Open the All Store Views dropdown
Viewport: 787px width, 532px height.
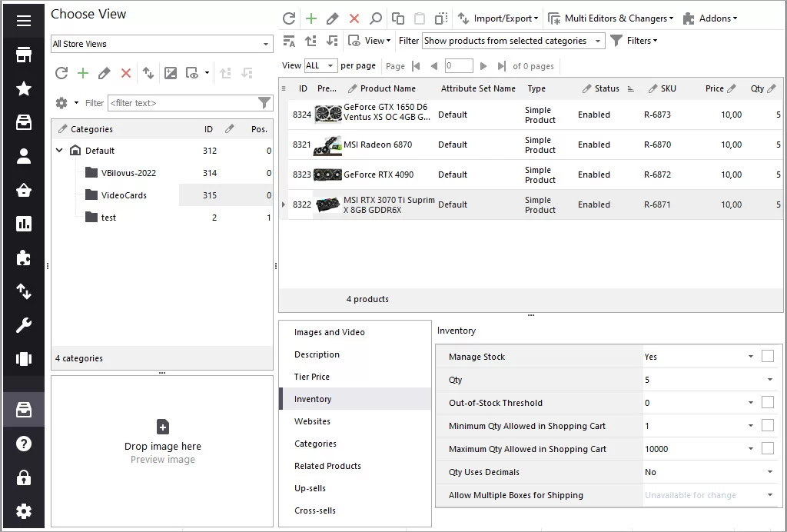tap(162, 44)
